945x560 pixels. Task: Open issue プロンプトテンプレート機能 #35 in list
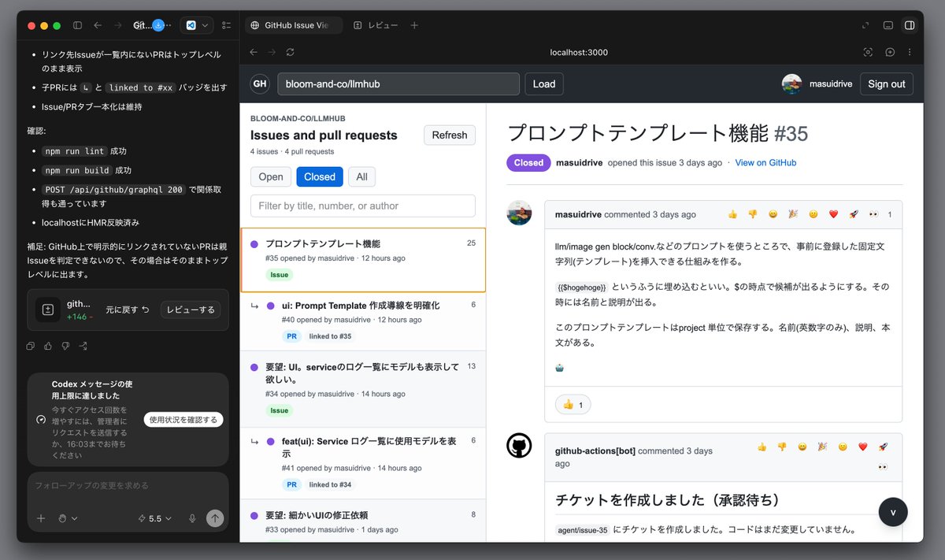click(x=363, y=260)
